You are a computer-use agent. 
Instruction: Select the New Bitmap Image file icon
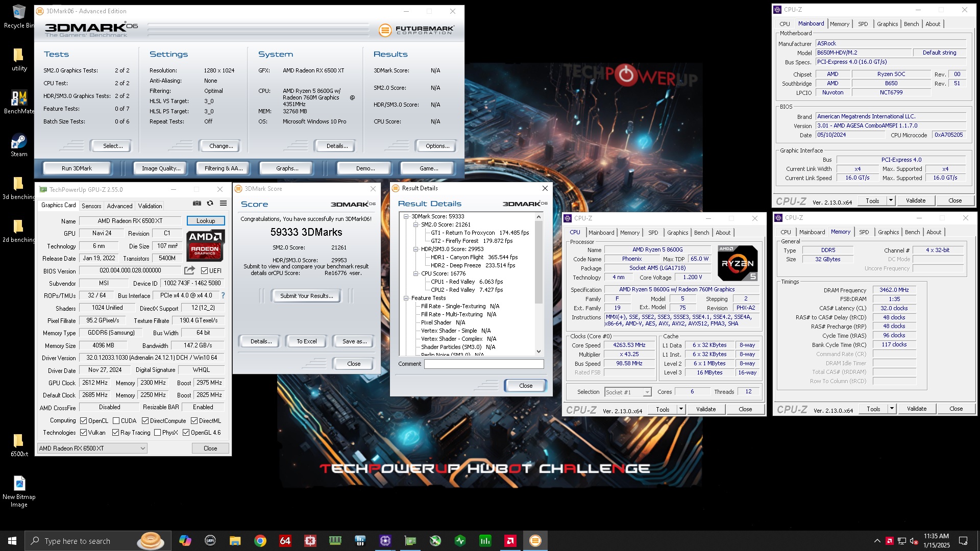[19, 492]
